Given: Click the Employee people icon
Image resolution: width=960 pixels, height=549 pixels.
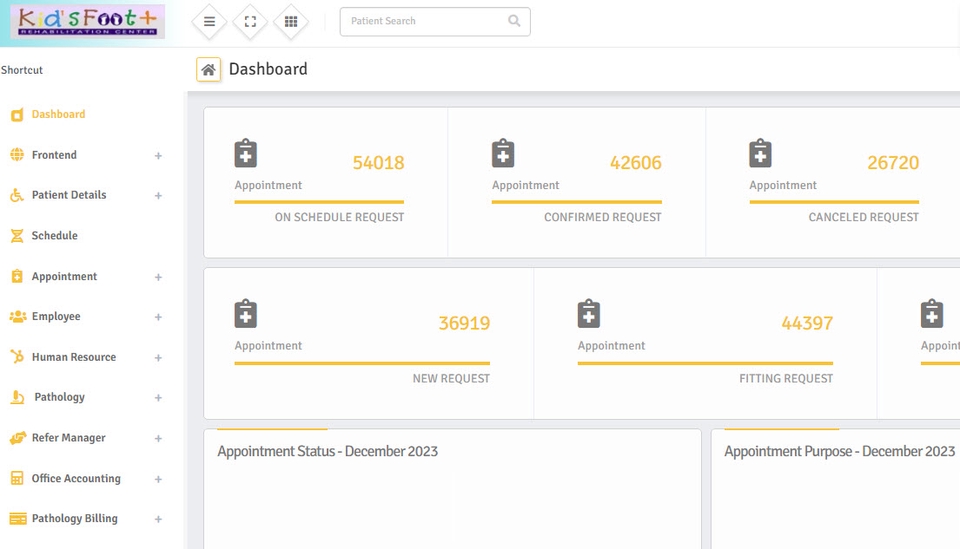Looking at the screenshot, I should click(x=18, y=316).
